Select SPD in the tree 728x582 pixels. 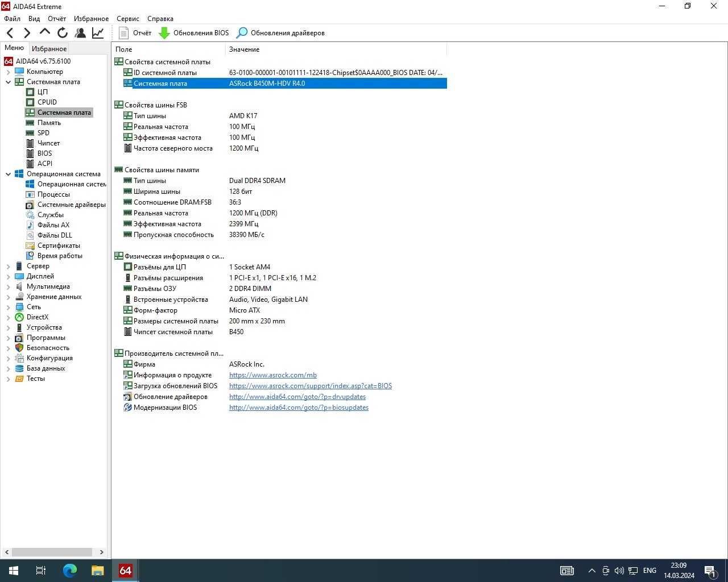pos(43,133)
